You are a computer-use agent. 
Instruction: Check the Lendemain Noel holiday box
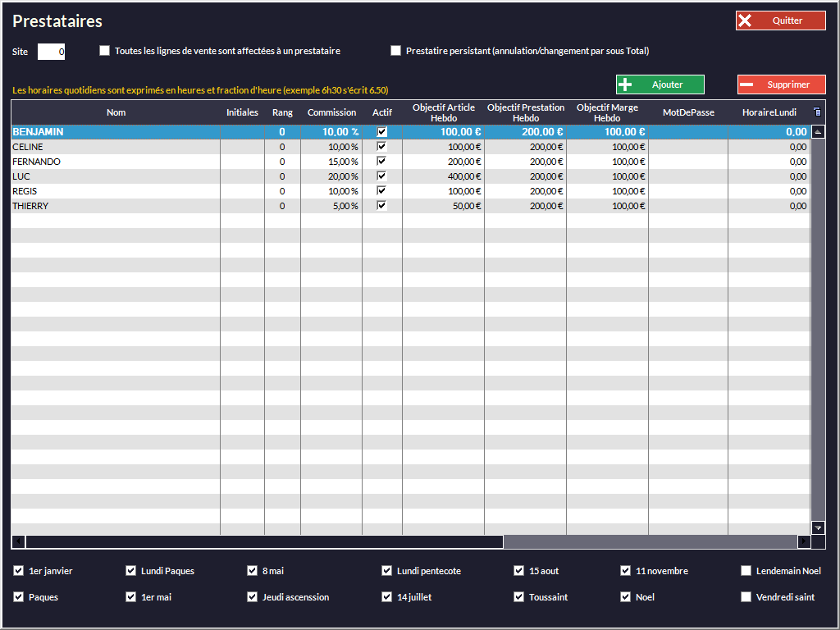746,571
